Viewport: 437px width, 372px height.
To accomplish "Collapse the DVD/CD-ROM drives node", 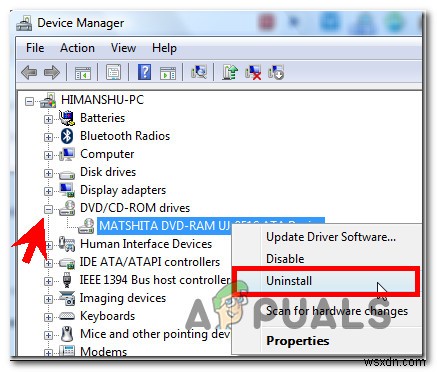I will pyautogui.click(x=49, y=209).
